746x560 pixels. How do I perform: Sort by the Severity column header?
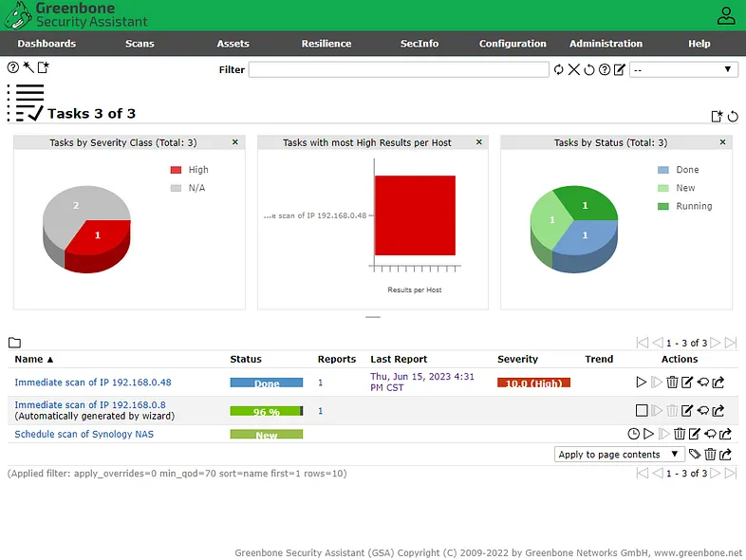(517, 359)
